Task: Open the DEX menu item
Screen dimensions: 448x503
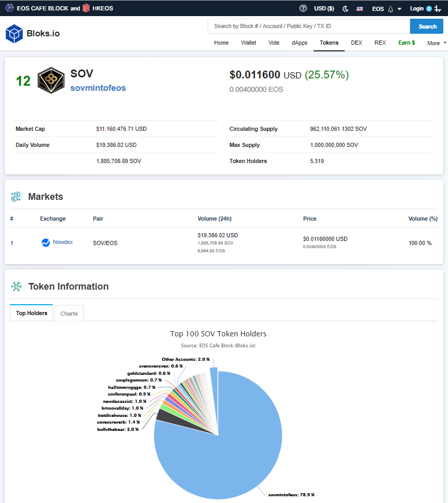Action: (357, 43)
